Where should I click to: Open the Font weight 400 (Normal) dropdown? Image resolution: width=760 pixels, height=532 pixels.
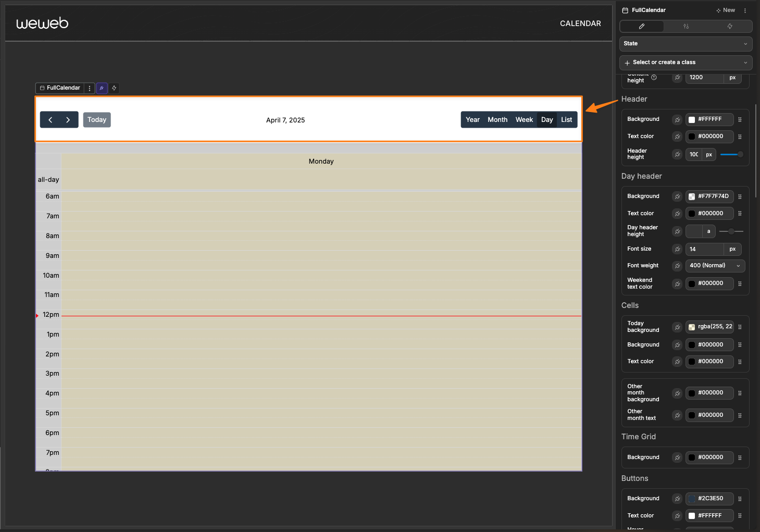pos(715,266)
